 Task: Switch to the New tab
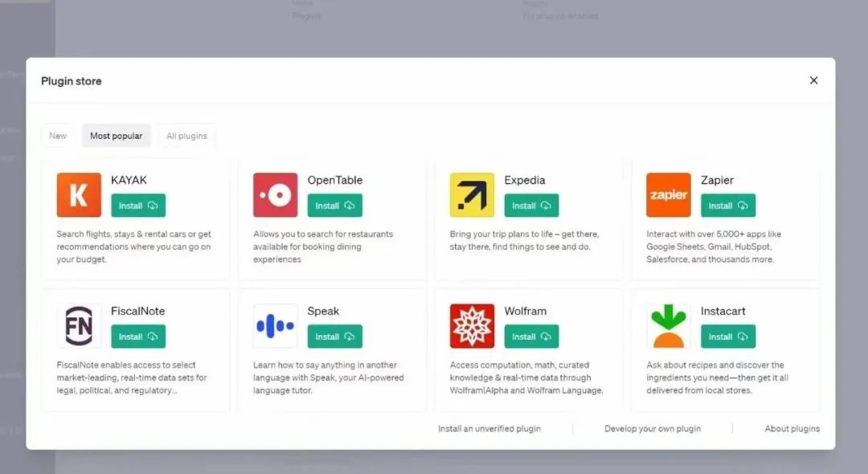pos(58,136)
